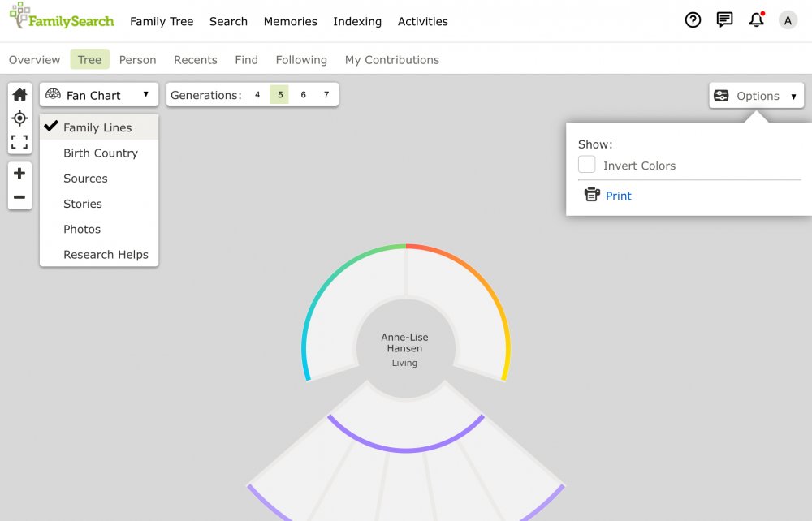This screenshot has height=521, width=812.
Task: Open the Memories menu in header
Action: (290, 21)
